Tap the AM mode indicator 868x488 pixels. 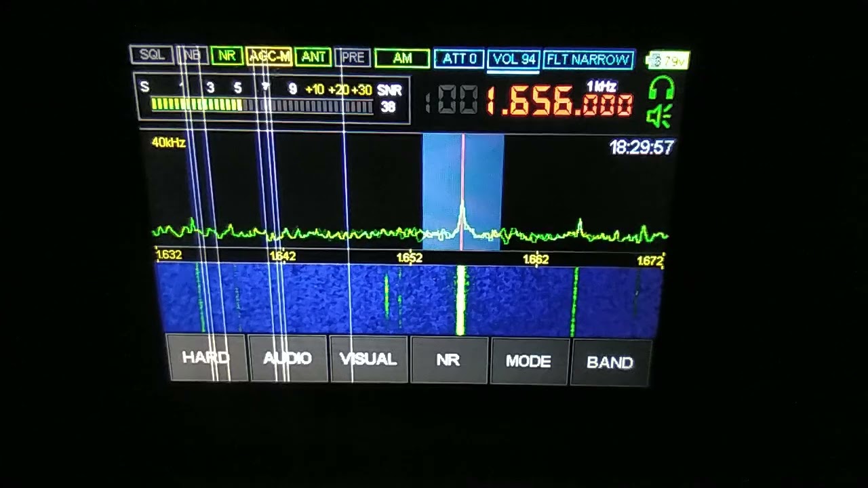(x=402, y=58)
